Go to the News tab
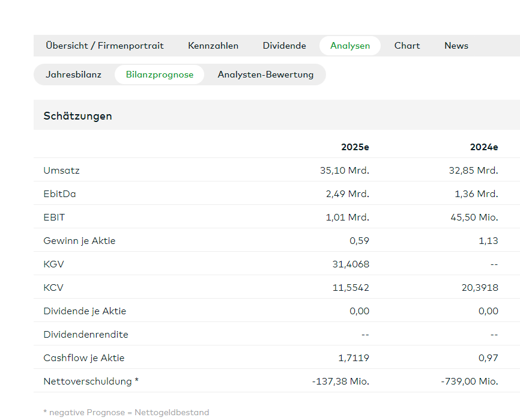 pos(456,46)
